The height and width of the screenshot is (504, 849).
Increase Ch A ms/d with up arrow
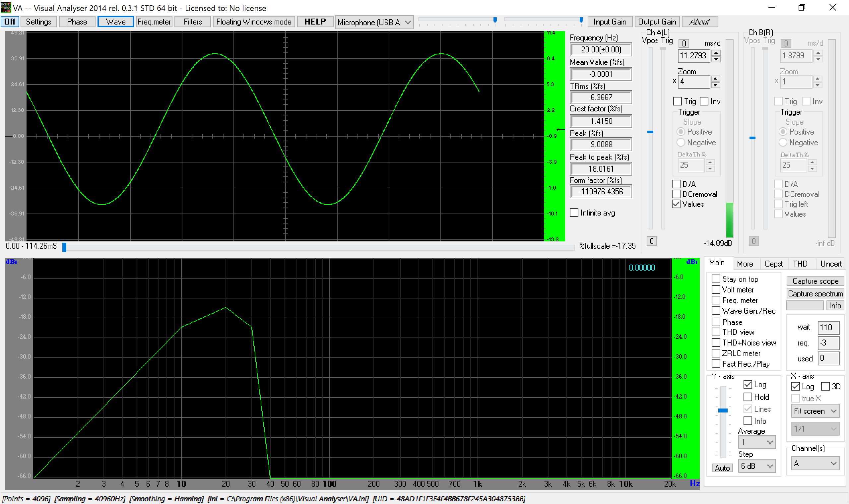[x=716, y=53]
